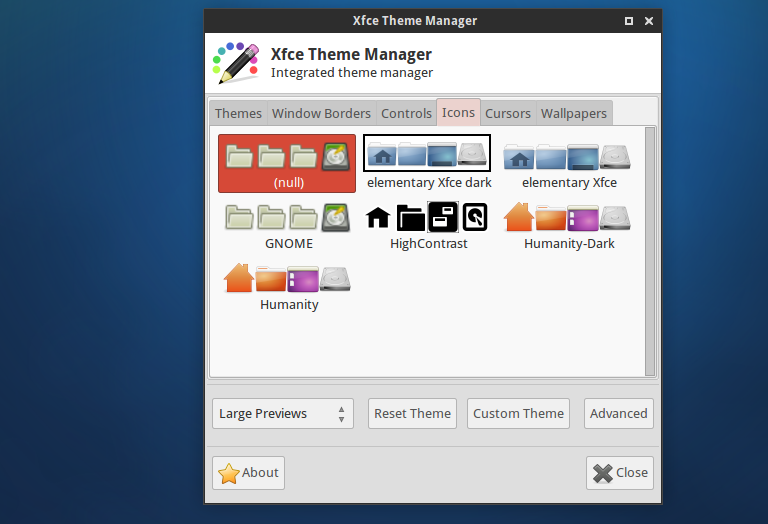Close the window via title bar X
The height and width of the screenshot is (524, 768).
coord(649,21)
